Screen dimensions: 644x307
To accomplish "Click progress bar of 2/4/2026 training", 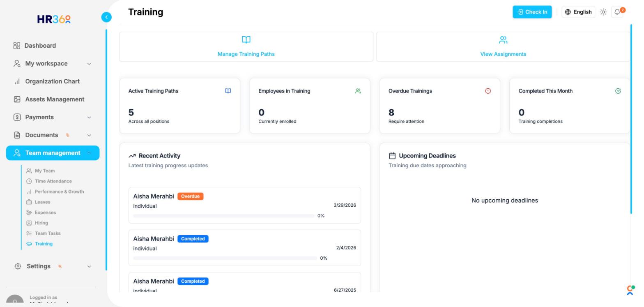I will click(225, 258).
